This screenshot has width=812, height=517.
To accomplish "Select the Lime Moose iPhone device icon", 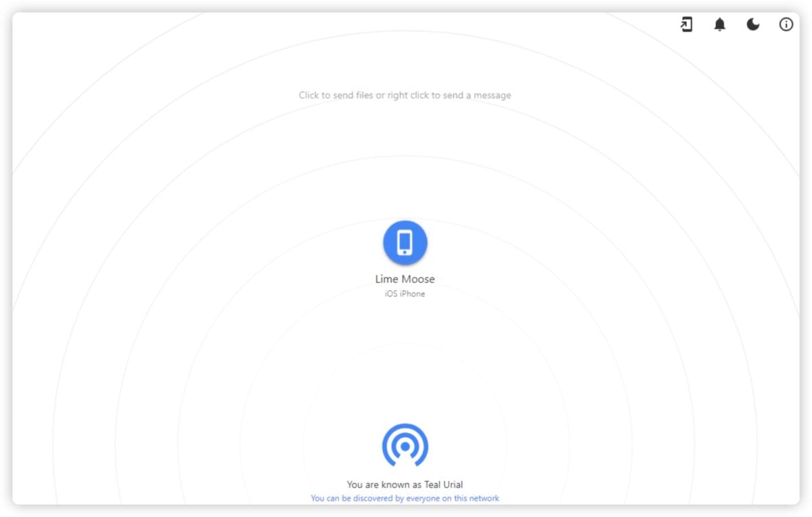I will (405, 242).
